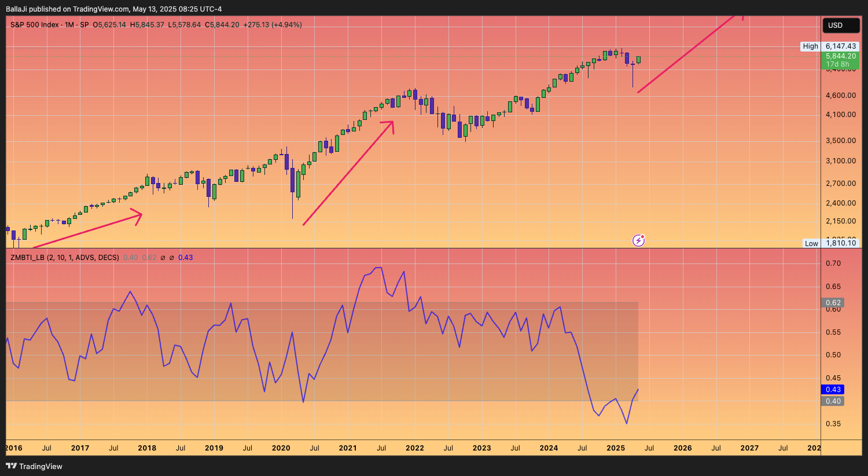Select the S&P 500 Index symbol title
868x476 pixels.
pyautogui.click(x=35, y=25)
